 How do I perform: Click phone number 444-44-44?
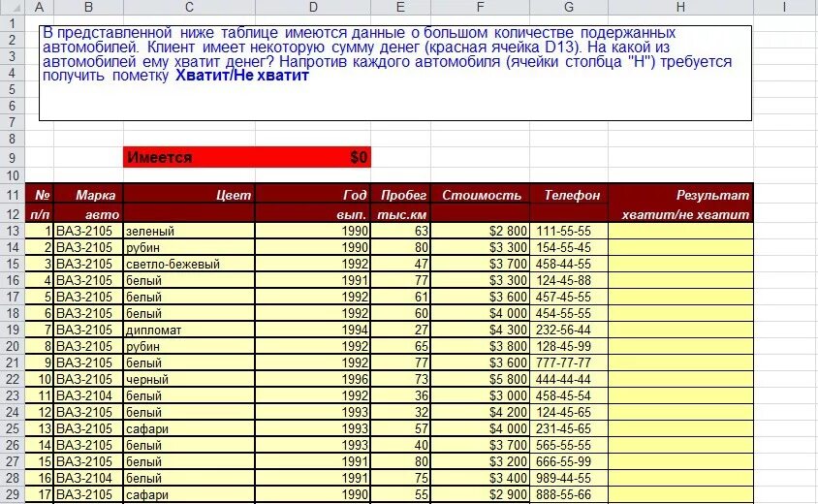tap(569, 379)
